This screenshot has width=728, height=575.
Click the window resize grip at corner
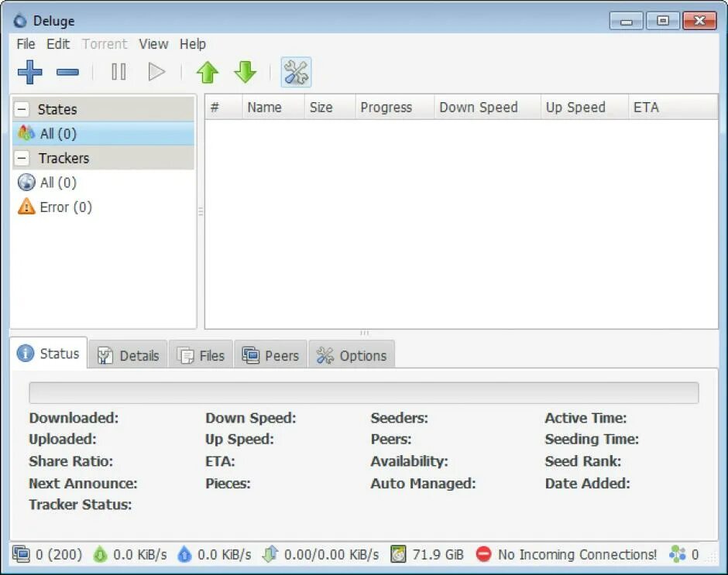click(712, 557)
